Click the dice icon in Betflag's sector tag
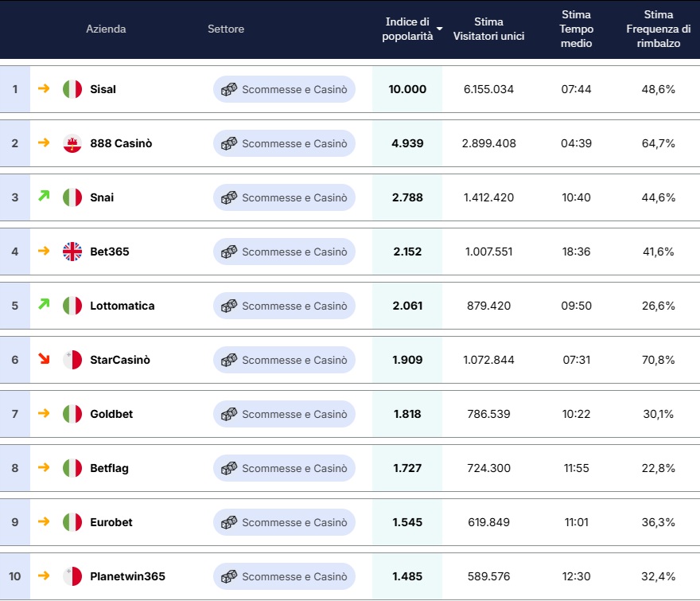700x601 pixels. click(229, 468)
